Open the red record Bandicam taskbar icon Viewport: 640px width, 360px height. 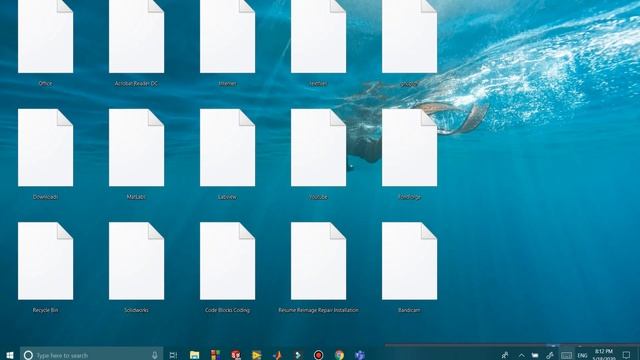318,355
